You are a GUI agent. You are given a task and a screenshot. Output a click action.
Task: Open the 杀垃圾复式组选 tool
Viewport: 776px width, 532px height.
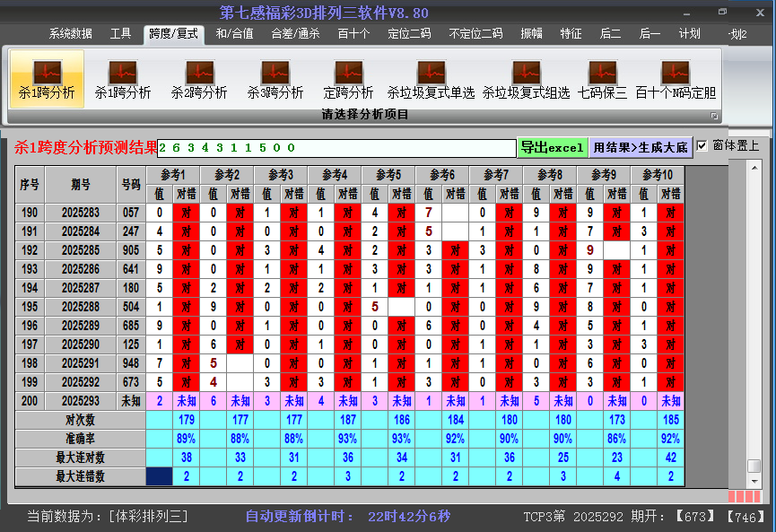(x=526, y=78)
